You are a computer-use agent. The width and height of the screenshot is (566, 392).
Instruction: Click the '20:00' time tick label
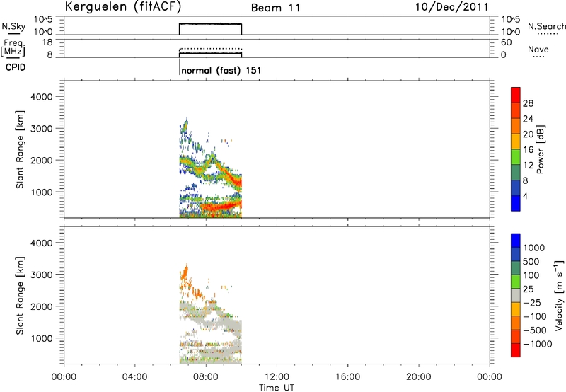(x=418, y=377)
